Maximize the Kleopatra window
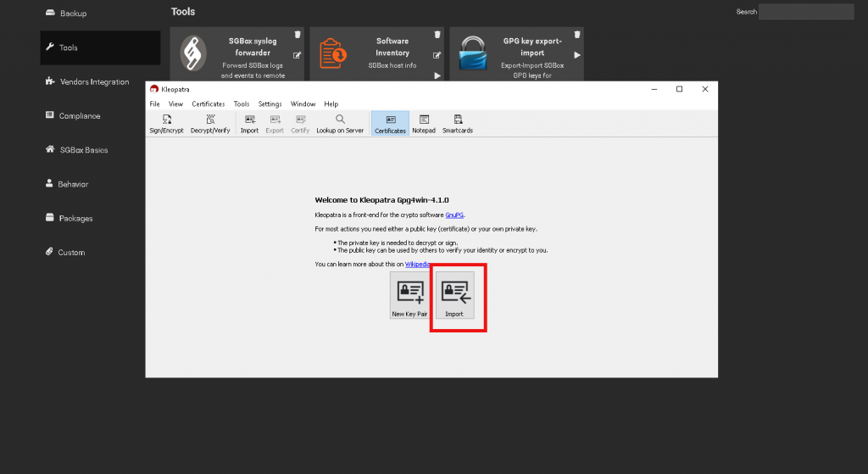This screenshot has height=474, width=868. (679, 88)
